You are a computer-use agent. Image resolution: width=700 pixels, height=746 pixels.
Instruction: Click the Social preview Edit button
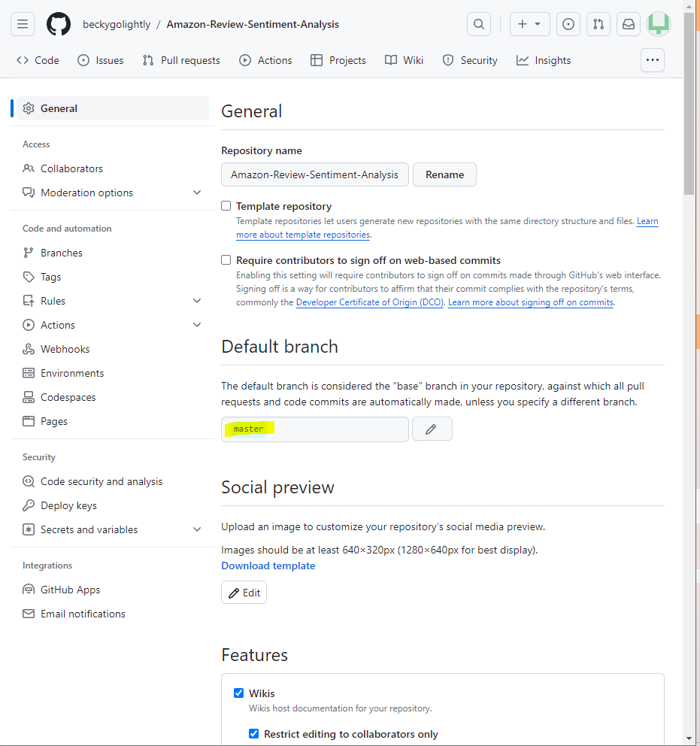(244, 593)
